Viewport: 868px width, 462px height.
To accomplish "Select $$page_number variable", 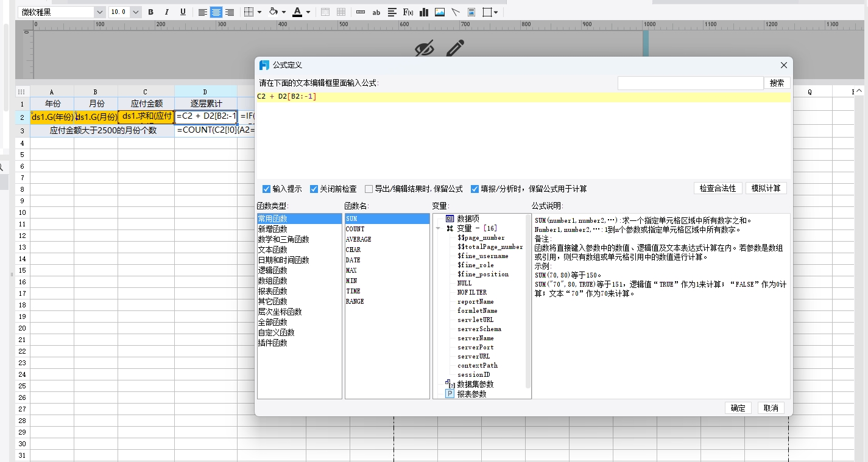I will click(x=481, y=237).
